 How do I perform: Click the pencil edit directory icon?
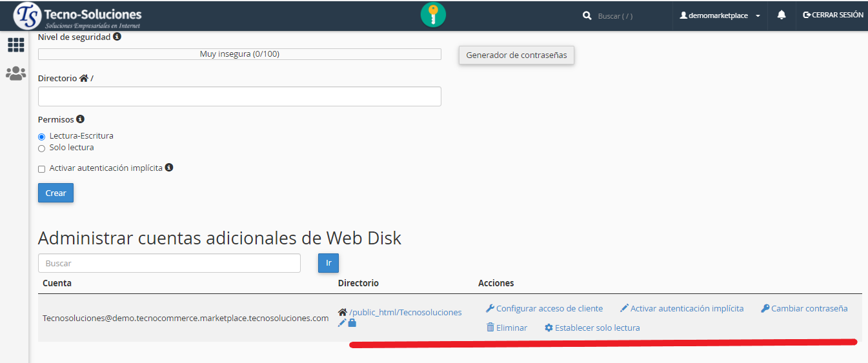pyautogui.click(x=342, y=322)
